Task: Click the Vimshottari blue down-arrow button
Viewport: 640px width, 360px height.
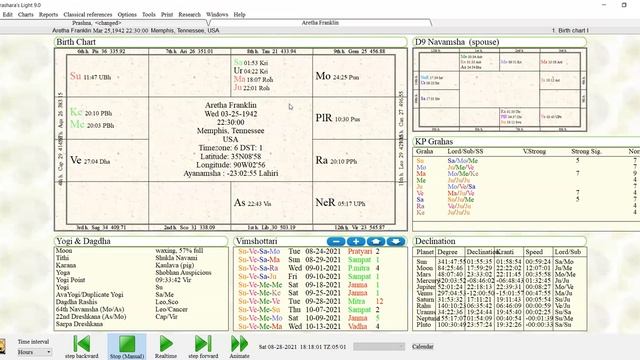Action: click(x=396, y=241)
